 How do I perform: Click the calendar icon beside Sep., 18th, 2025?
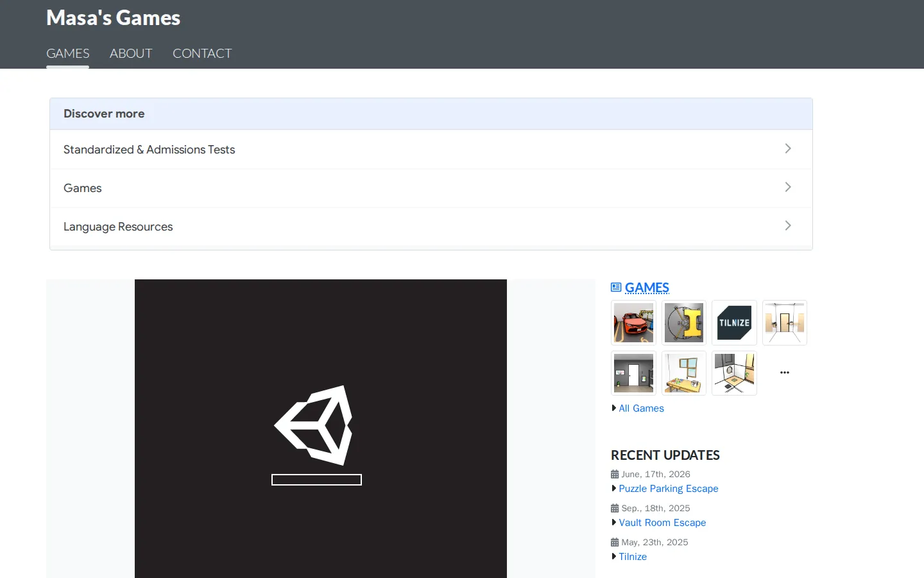615,509
